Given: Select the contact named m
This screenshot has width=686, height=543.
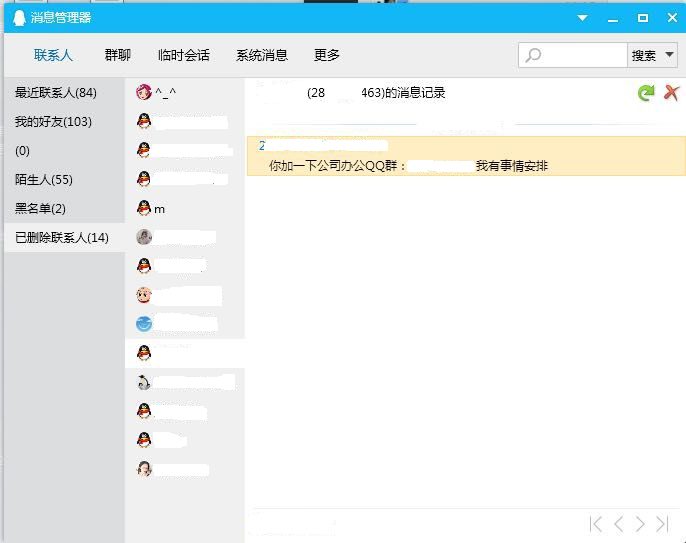Looking at the screenshot, I should (185, 208).
